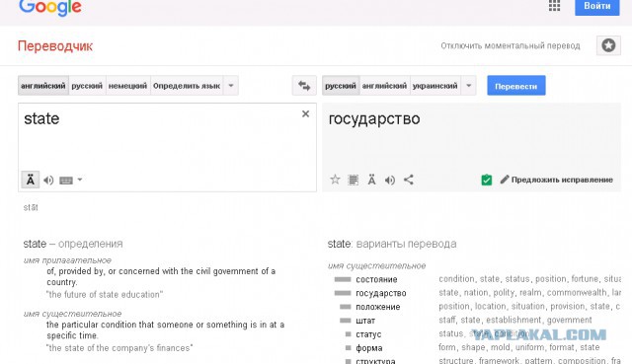
Task: Open the virtual keyboard icon
Action: [x=66, y=180]
